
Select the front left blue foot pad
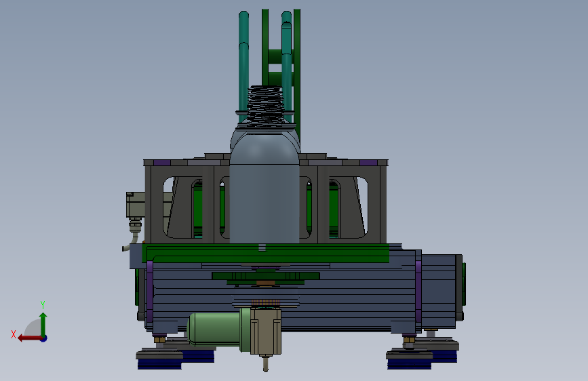coord(160,364)
